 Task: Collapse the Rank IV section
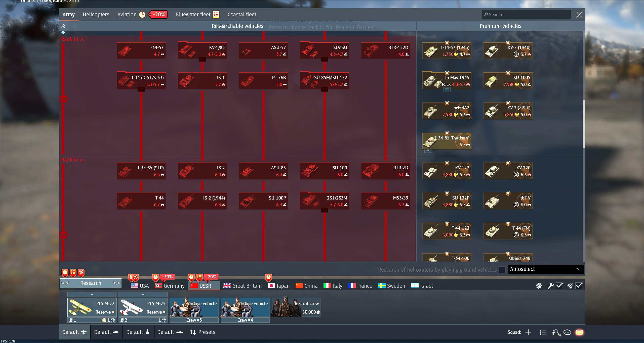pos(72,160)
